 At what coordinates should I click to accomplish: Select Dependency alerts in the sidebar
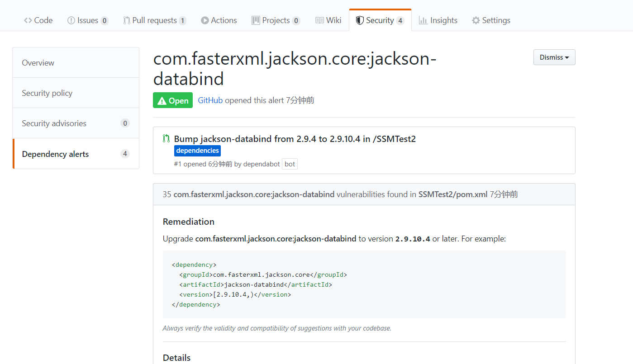[76, 154]
